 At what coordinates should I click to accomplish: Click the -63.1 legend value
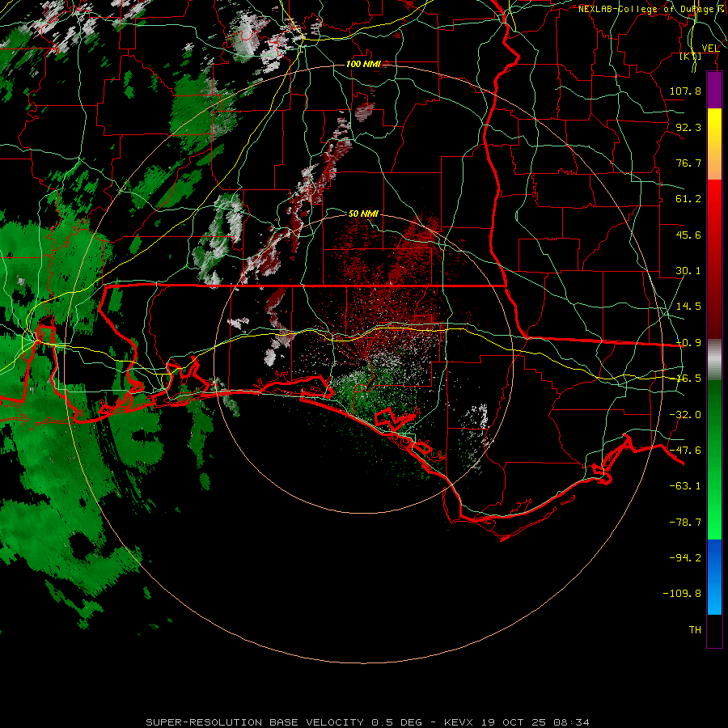[685, 486]
